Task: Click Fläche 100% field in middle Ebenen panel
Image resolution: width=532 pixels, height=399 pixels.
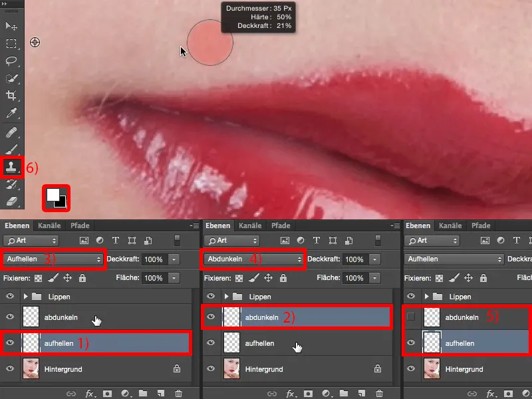Action: pyautogui.click(x=356, y=278)
